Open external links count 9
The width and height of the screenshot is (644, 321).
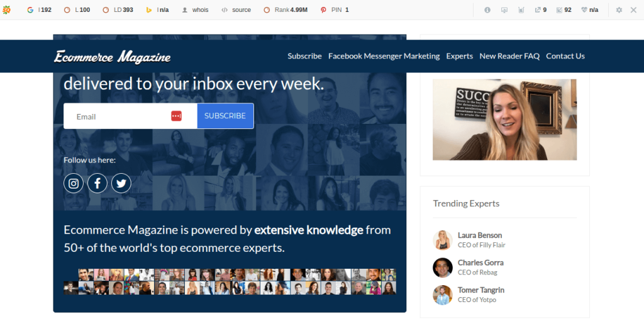click(540, 10)
